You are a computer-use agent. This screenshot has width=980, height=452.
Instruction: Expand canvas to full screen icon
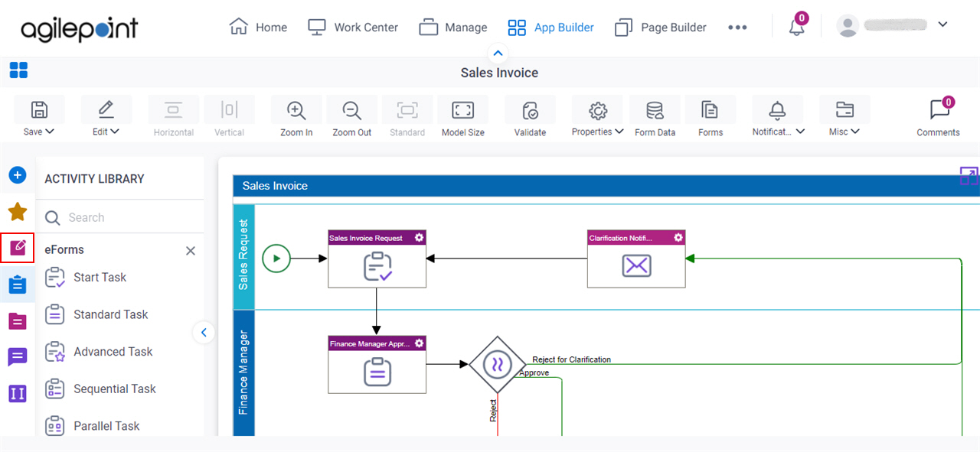pos(969,176)
